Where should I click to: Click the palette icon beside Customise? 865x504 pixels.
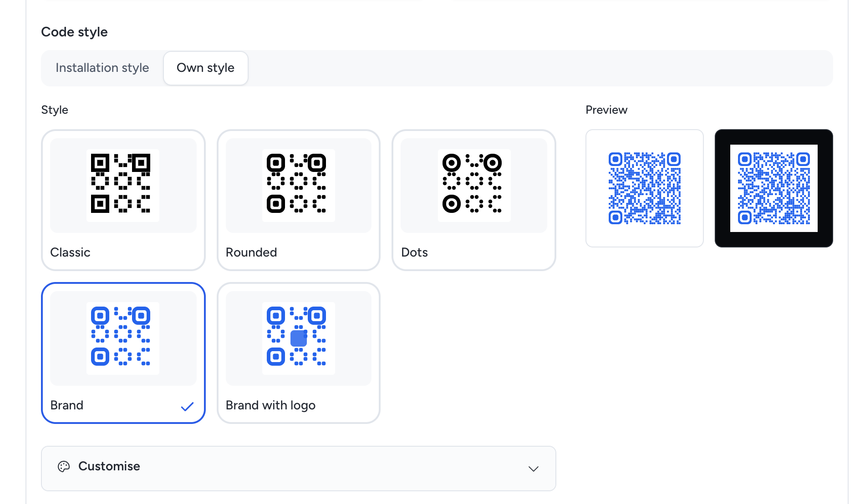point(64,467)
